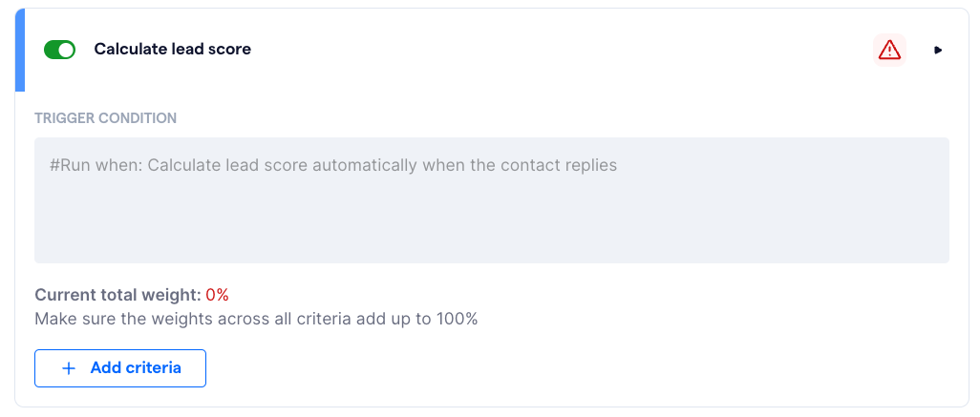This screenshot has height=417, width=980.
Task: Switch off the green lead score switch
Action: tap(59, 50)
